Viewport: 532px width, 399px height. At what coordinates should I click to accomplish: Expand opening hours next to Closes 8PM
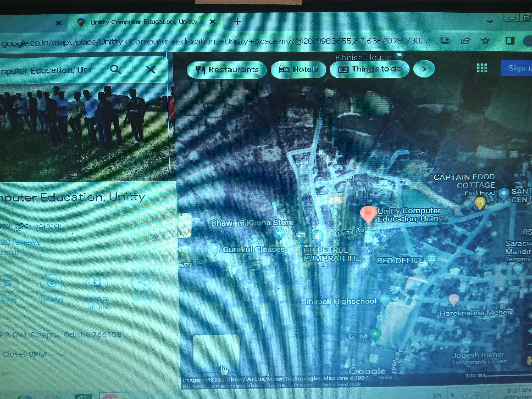tap(62, 354)
